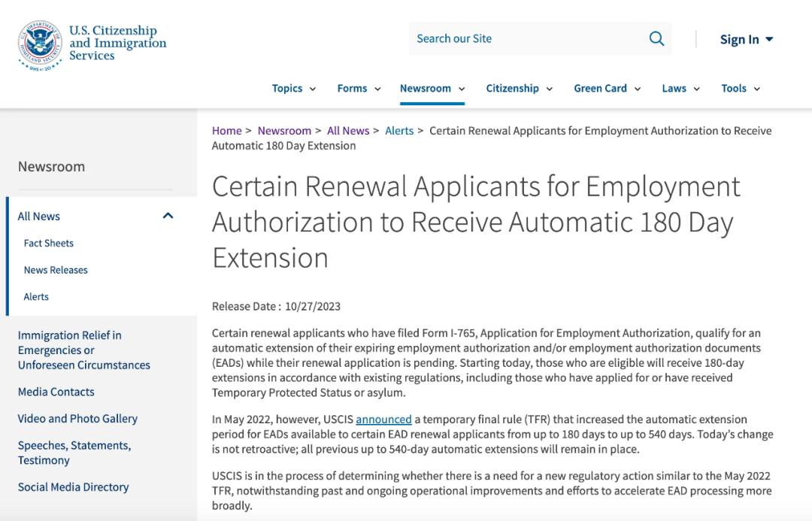Click the Newsroom sidebar heading

pyautogui.click(x=51, y=167)
